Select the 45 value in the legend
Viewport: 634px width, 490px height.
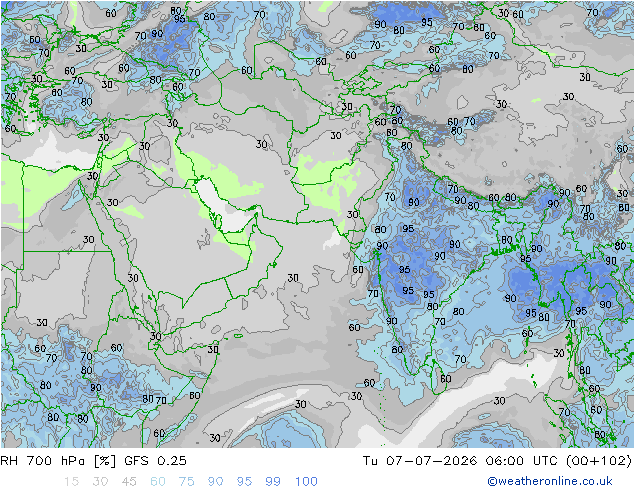pyautogui.click(x=129, y=482)
